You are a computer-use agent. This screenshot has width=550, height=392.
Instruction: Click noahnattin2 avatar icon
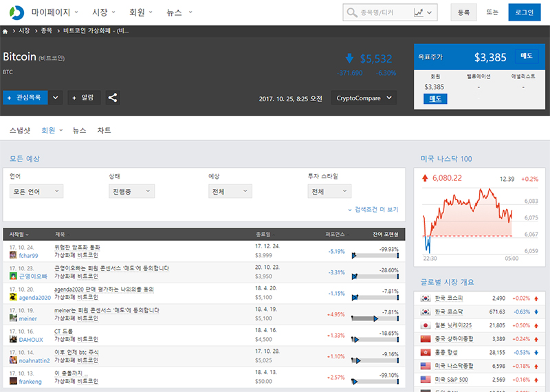(x=13, y=360)
